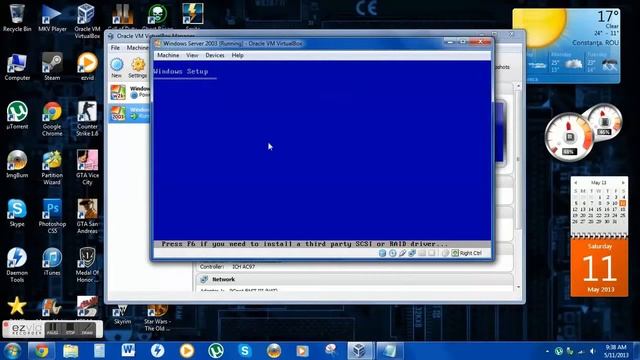
Task: Select the Partition Wizard desktop shortcut
Action: coord(52,168)
